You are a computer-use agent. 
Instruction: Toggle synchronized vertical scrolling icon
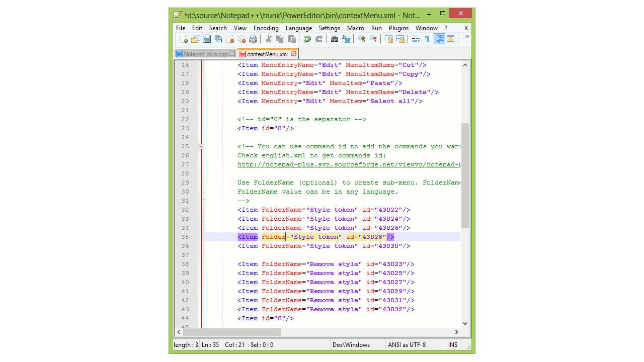389,39
